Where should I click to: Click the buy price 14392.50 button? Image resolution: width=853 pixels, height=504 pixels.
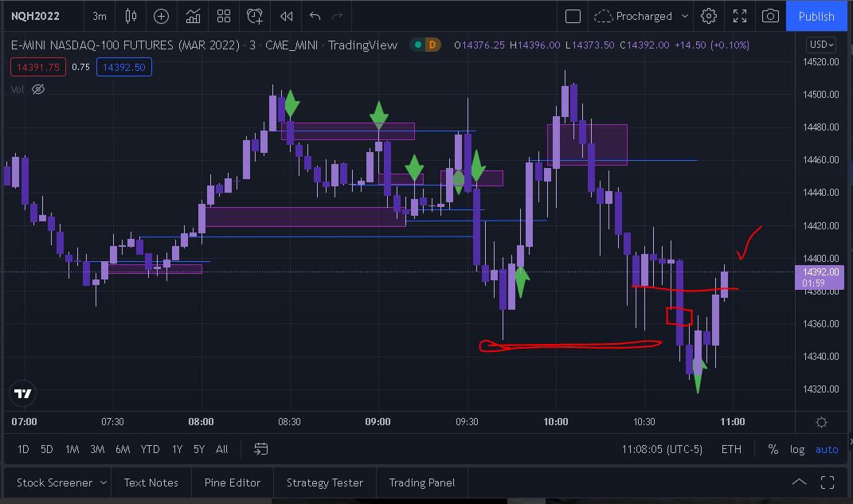point(124,67)
